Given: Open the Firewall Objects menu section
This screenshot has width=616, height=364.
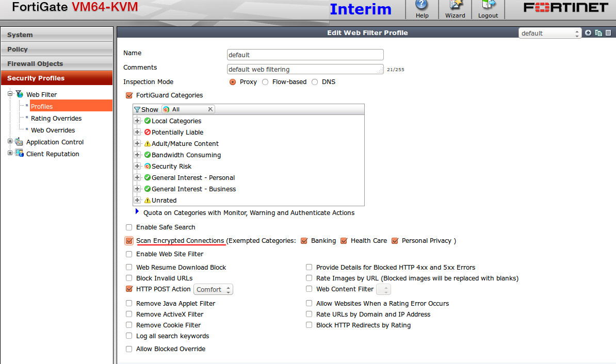Looking at the screenshot, I should click(x=57, y=63).
